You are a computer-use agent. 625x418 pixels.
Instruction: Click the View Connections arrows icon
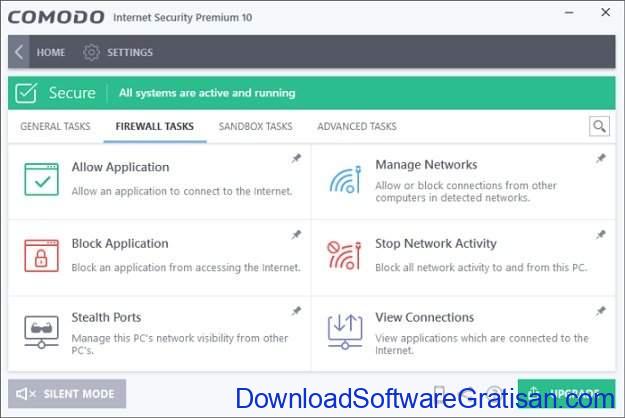(345, 332)
